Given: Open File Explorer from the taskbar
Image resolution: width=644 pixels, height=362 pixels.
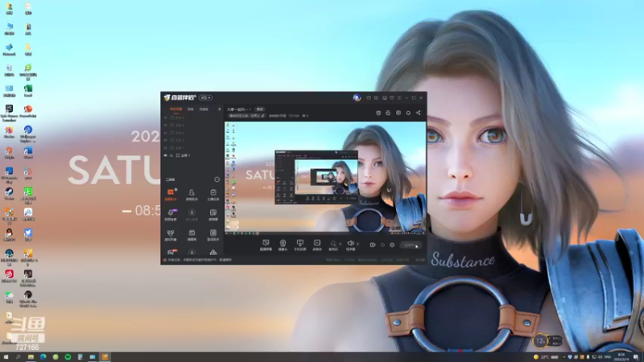Looking at the screenshot, I should tap(31, 357).
